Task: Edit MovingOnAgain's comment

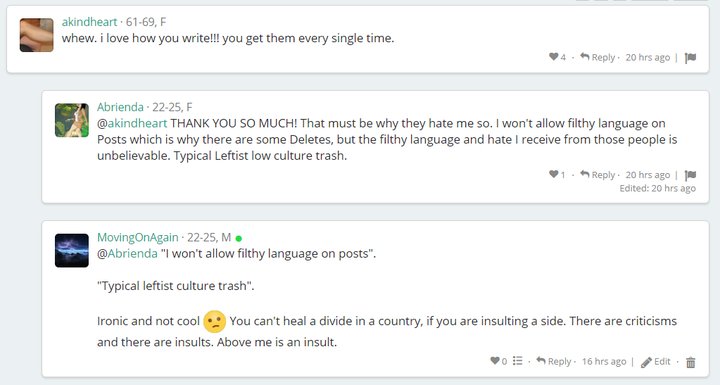Action: (x=656, y=362)
